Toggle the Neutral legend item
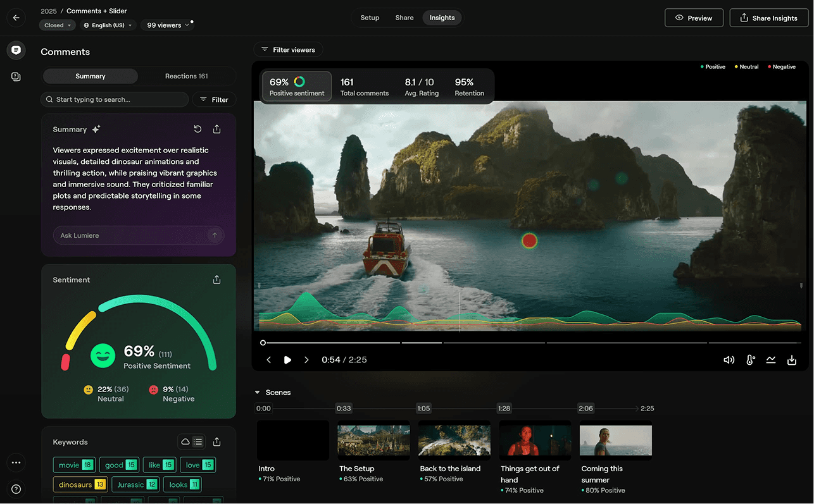 click(x=747, y=66)
